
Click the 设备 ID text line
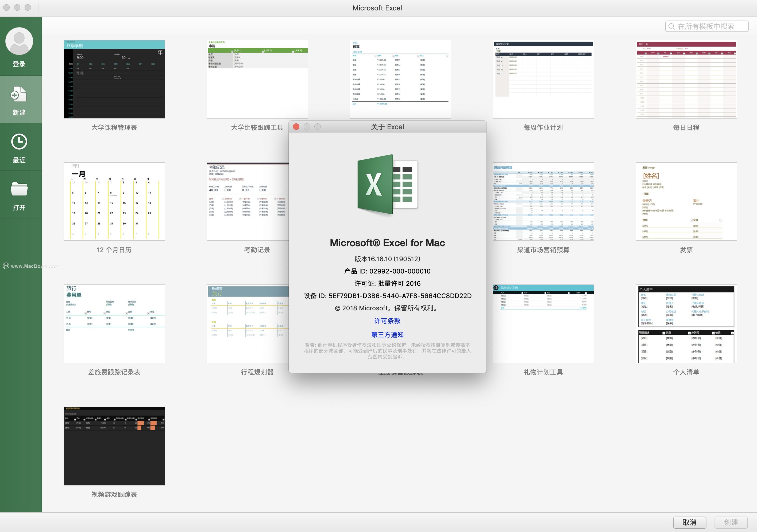[x=387, y=296]
